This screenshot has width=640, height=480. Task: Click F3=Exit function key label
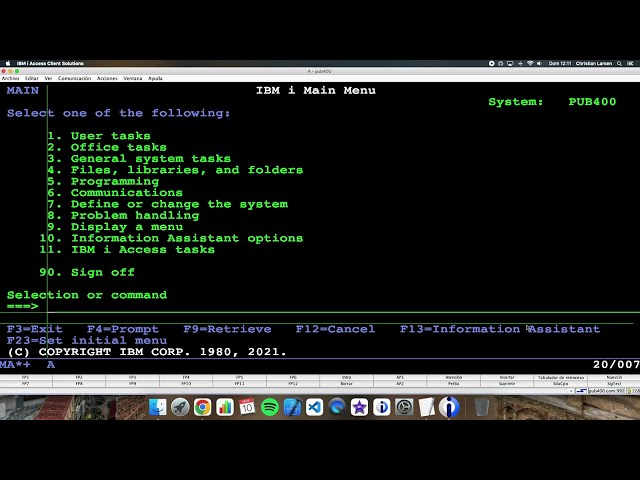pos(35,329)
